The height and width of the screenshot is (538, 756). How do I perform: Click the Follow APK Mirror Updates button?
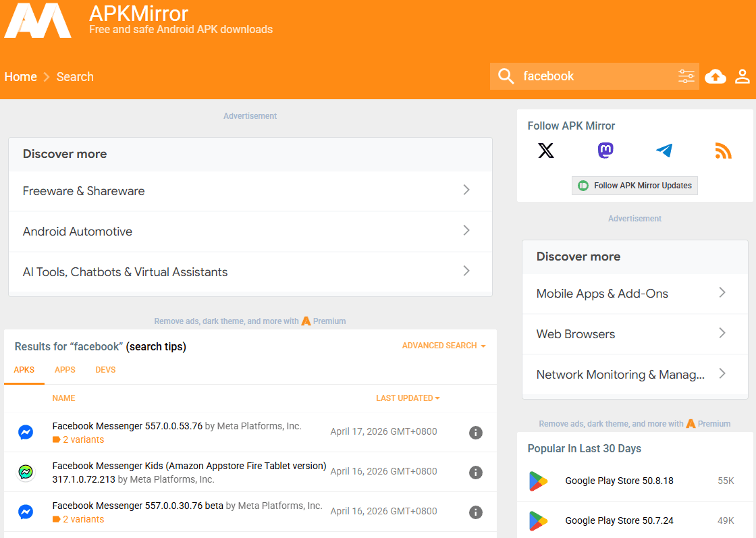634,186
